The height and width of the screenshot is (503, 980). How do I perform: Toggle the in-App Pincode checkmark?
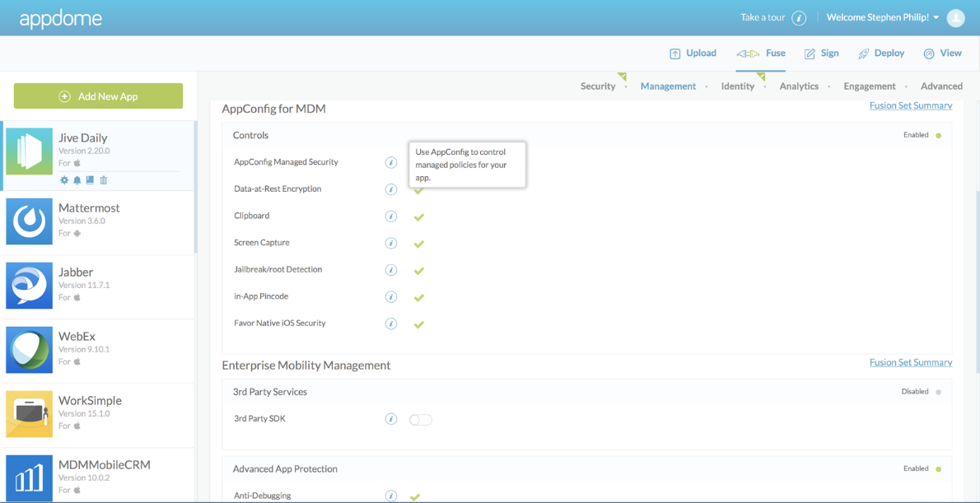click(x=419, y=297)
